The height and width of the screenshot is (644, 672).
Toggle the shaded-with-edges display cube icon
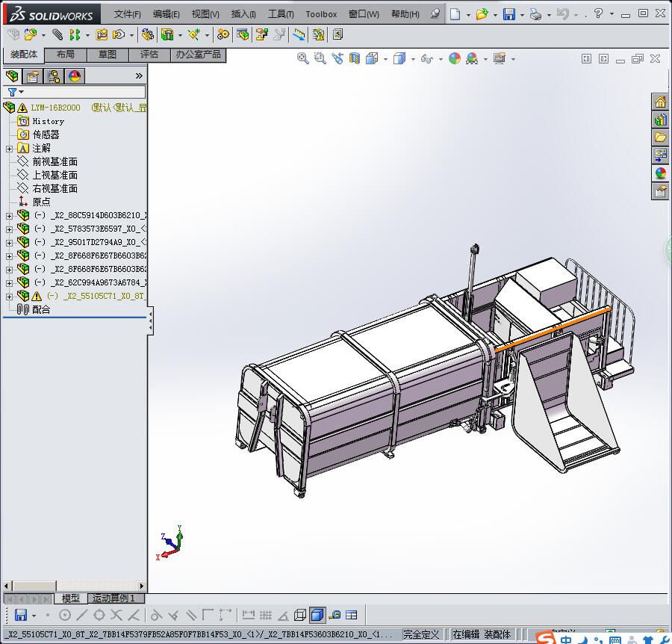coord(317,615)
